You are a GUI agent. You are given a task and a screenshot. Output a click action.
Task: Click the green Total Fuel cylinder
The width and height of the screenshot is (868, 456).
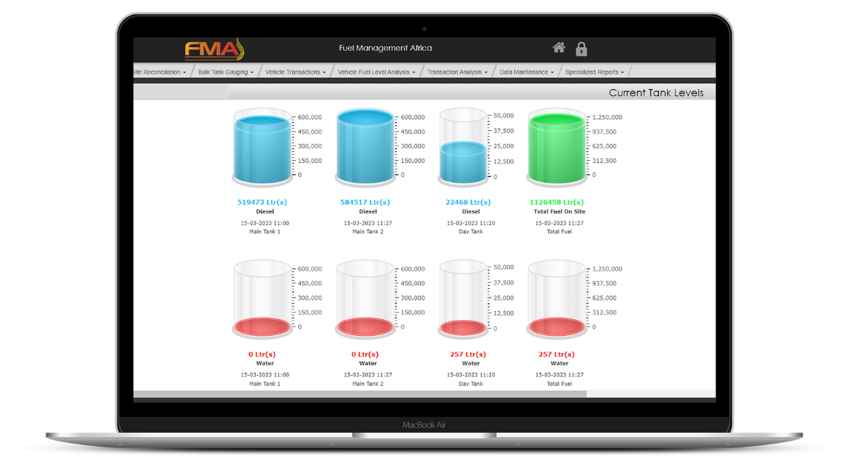click(556, 148)
